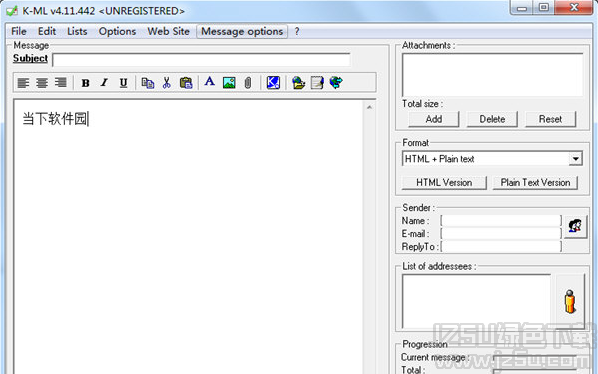Maximize the K-ML window
598x374 pixels.
point(544,8)
